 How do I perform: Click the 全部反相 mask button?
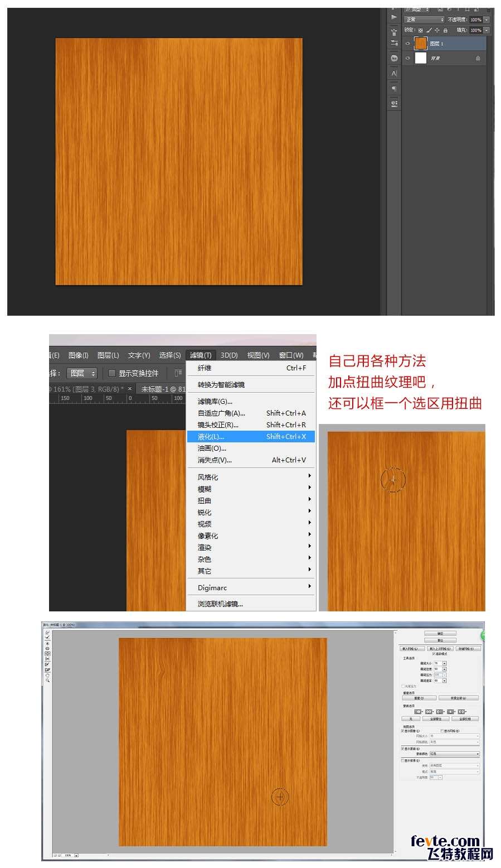point(465,719)
